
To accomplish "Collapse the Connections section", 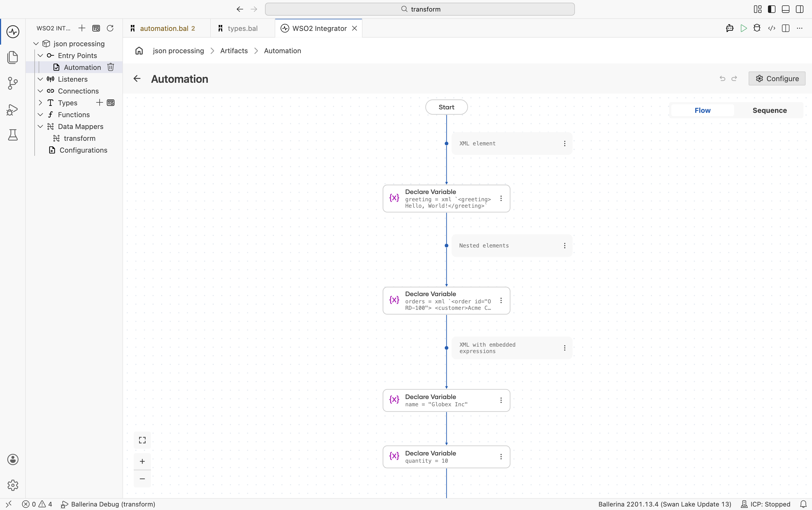I will pyautogui.click(x=40, y=91).
